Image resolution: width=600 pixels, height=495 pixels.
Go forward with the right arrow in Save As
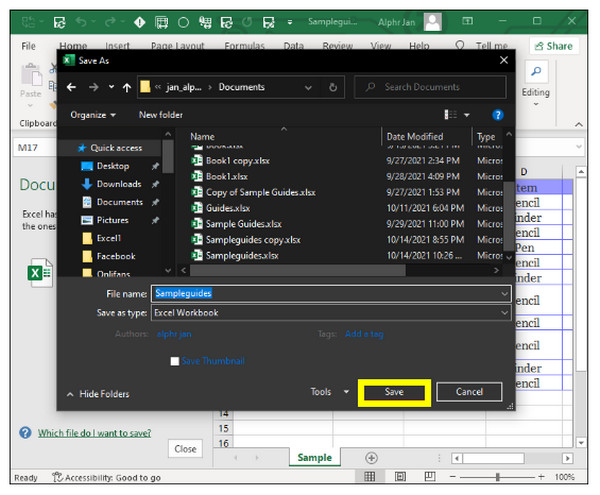(x=93, y=87)
